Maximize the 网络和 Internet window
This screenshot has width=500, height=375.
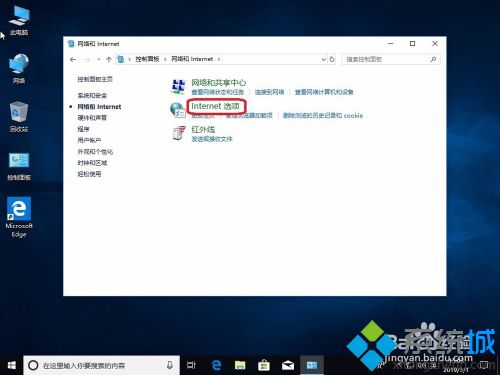point(412,44)
